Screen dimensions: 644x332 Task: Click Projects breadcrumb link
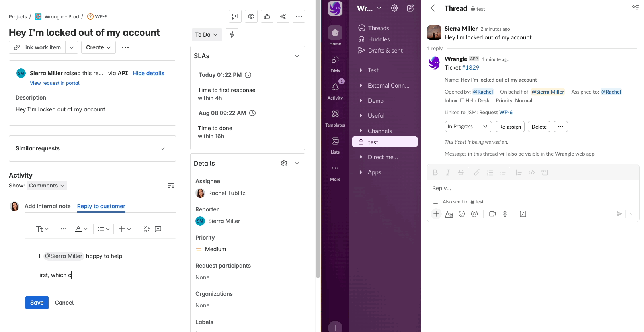[x=18, y=16]
